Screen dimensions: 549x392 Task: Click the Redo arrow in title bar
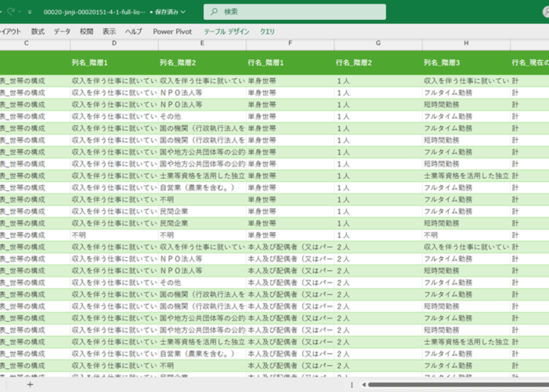[11, 11]
